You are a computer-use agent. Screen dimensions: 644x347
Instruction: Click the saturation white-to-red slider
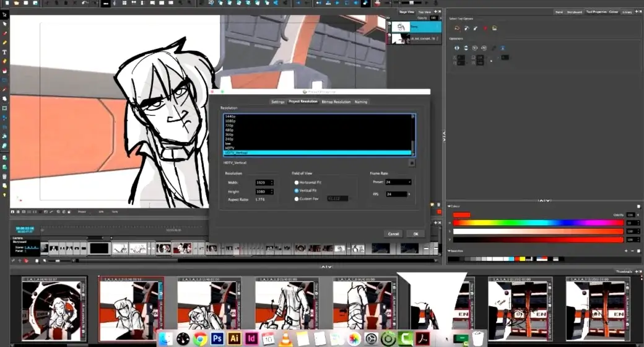point(538,231)
